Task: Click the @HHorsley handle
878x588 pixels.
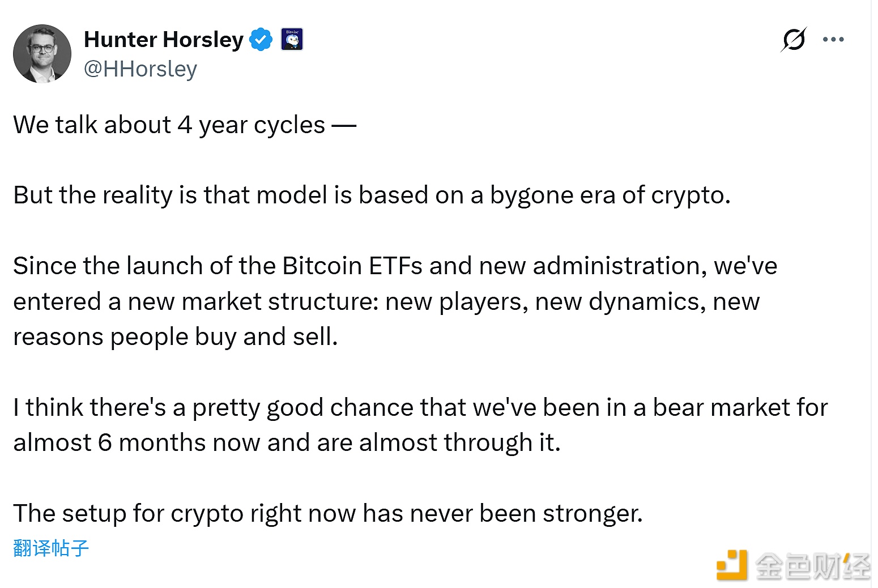Action: [x=140, y=69]
